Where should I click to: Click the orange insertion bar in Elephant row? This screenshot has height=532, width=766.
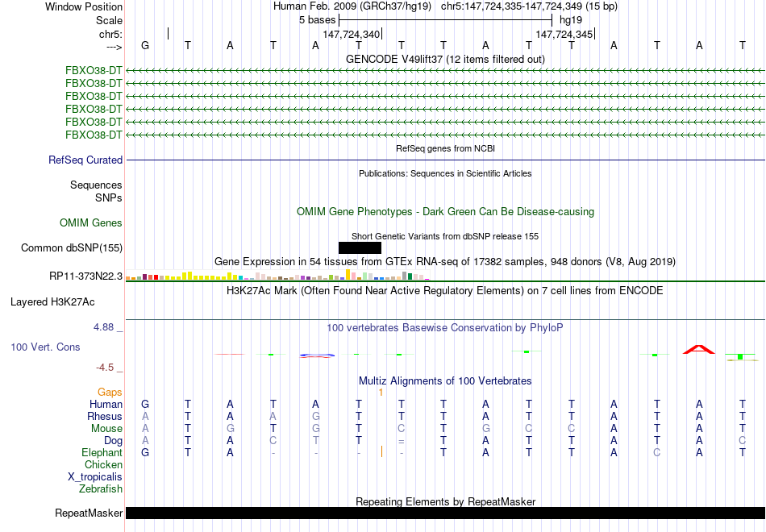381,452
